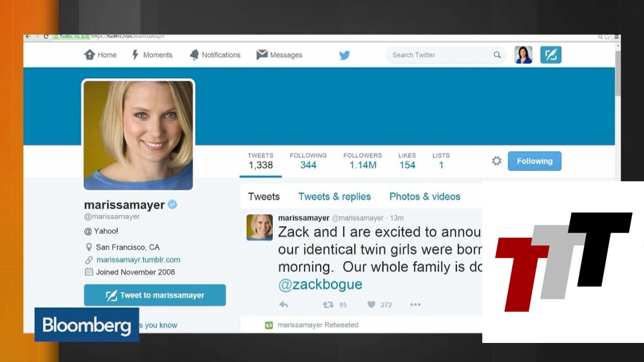Expand the tweet's more options ellipsis
The height and width of the screenshot is (362, 644).
(x=415, y=304)
